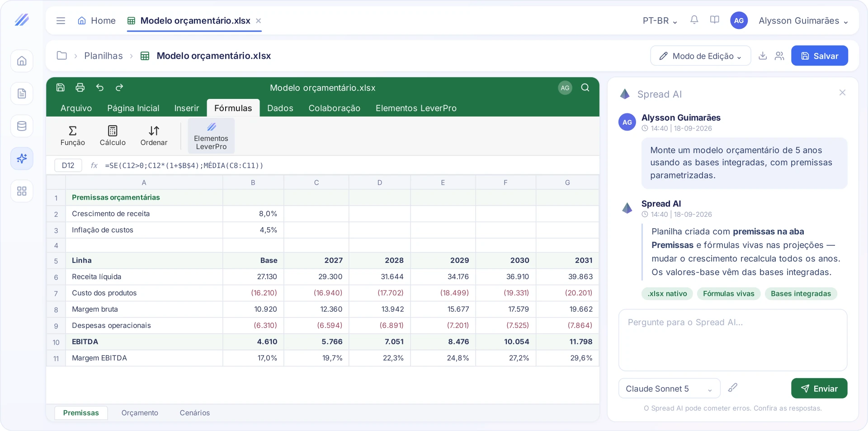
Task: Go to the Home tab
Action: [97, 21]
